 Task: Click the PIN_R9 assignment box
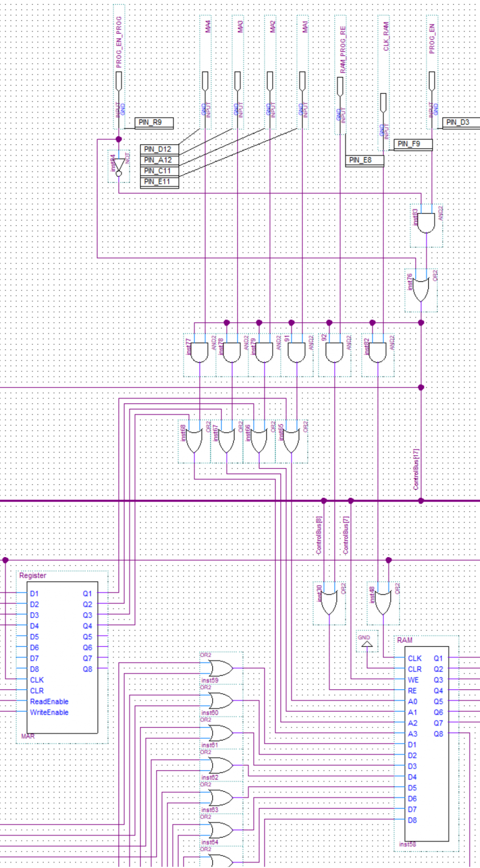coord(154,123)
